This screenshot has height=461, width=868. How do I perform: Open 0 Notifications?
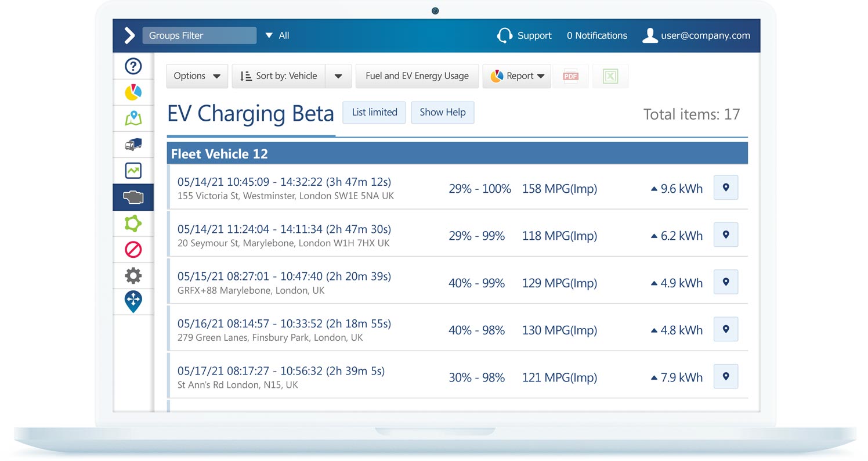(x=597, y=35)
